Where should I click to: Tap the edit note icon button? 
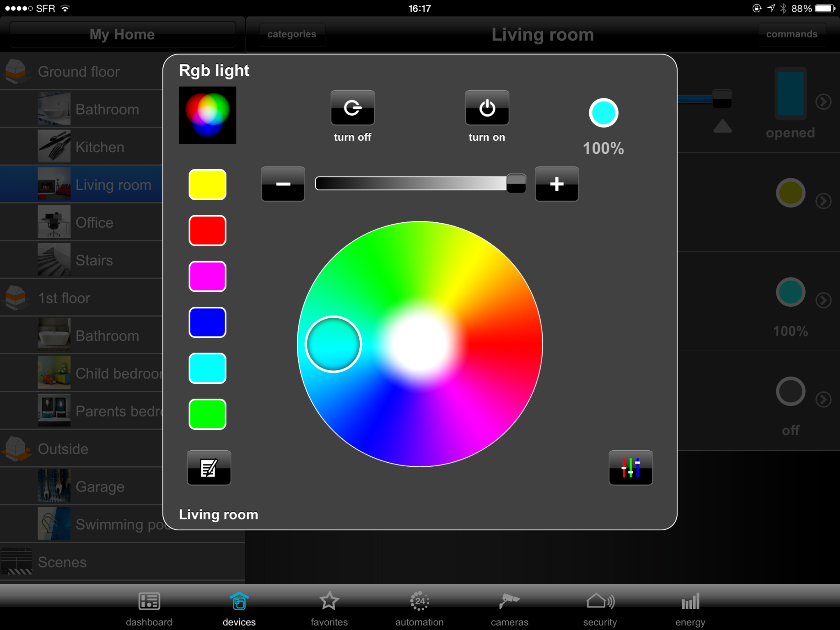pos(209,468)
